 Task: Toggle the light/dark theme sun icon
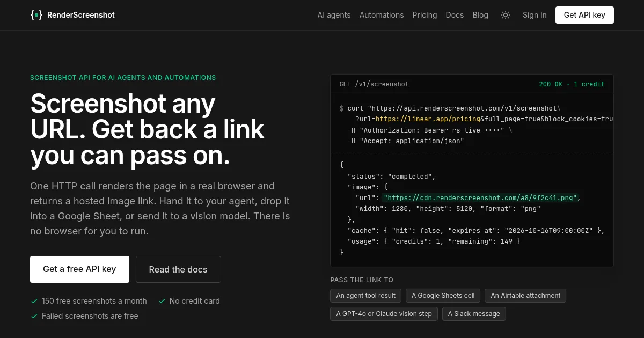(506, 15)
